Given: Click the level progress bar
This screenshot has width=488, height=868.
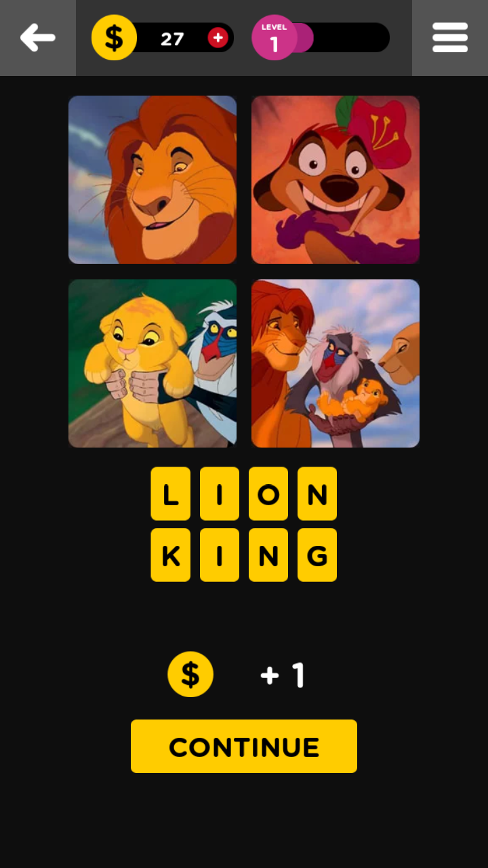Looking at the screenshot, I should tap(339, 38).
